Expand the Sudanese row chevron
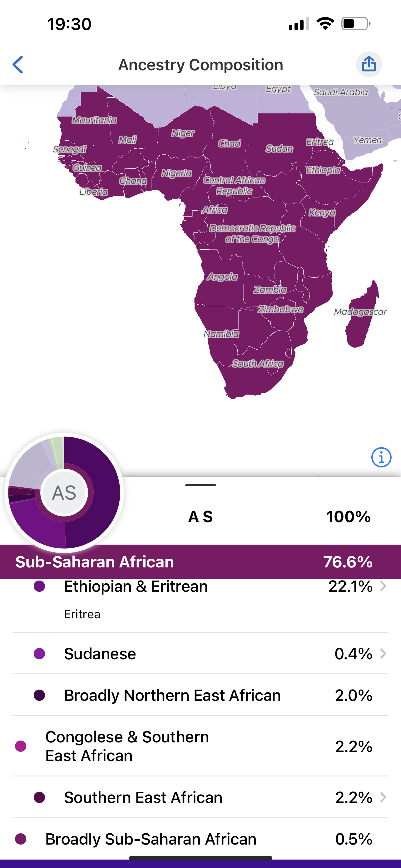 [x=383, y=654]
